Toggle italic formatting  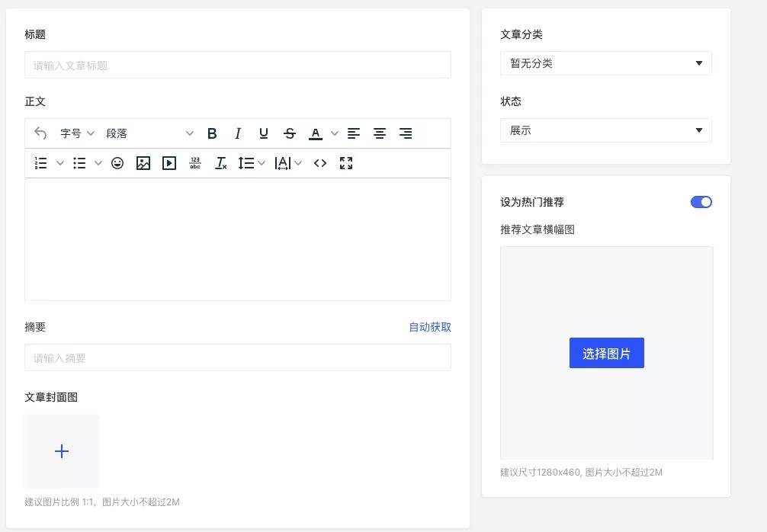238,133
